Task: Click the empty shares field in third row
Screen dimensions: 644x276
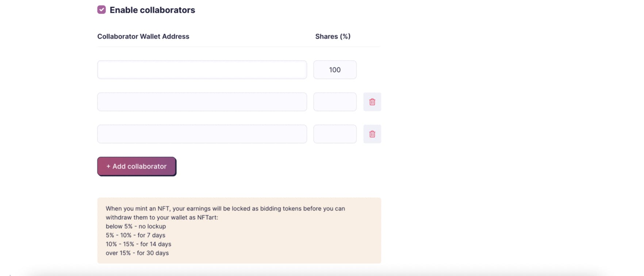Action: tap(335, 134)
